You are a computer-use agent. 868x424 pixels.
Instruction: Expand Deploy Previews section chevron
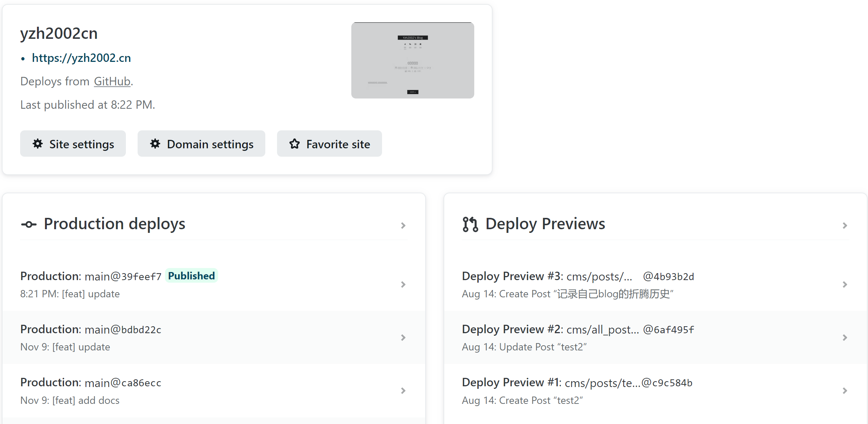pos(845,225)
